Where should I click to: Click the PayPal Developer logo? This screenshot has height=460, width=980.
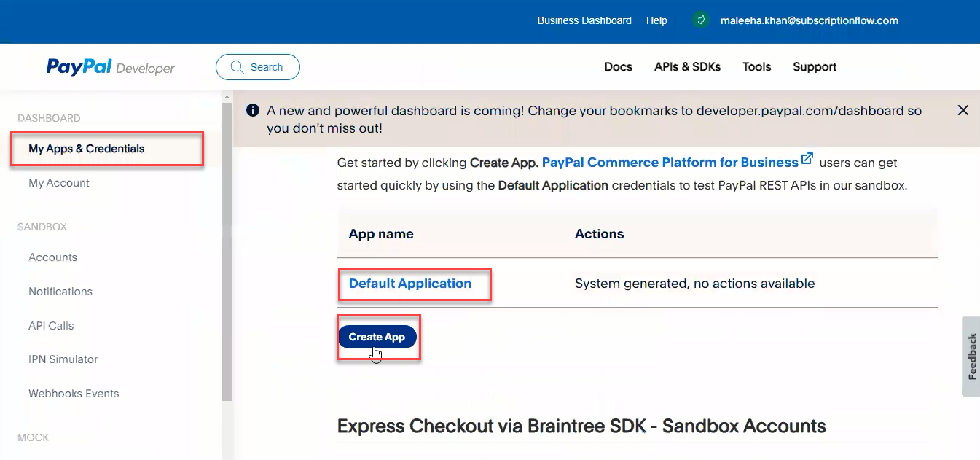(111, 67)
